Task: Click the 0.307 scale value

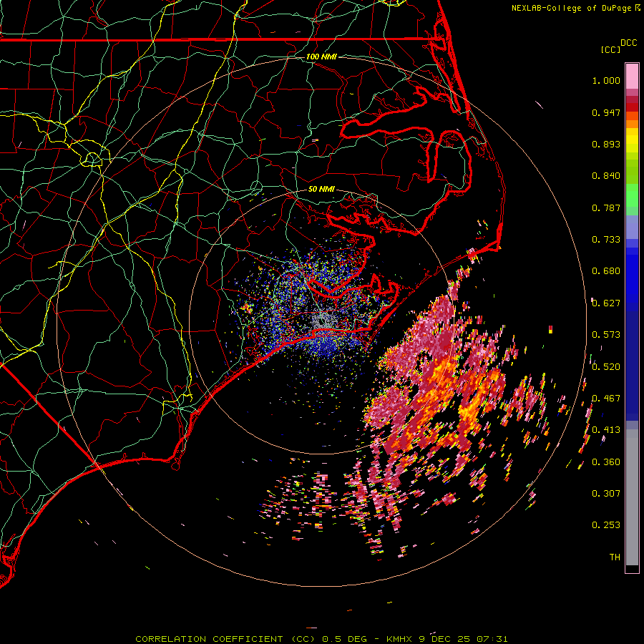Action: tap(606, 494)
